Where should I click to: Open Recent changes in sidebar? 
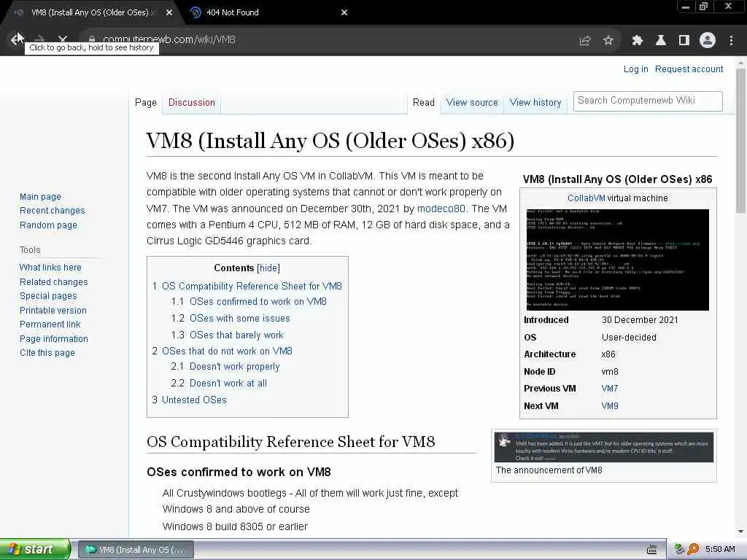click(x=53, y=211)
